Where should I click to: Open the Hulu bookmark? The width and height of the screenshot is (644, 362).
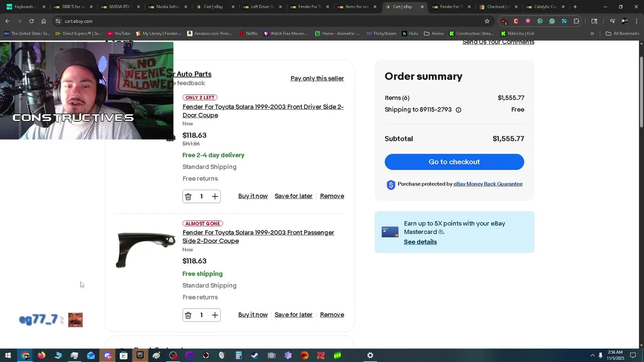[410, 34]
